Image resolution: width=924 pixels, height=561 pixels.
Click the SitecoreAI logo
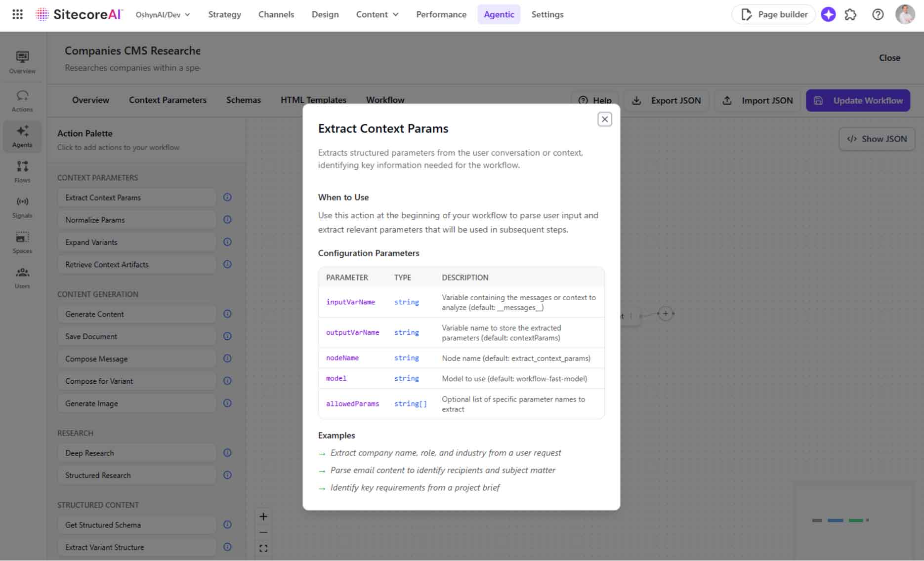click(79, 14)
